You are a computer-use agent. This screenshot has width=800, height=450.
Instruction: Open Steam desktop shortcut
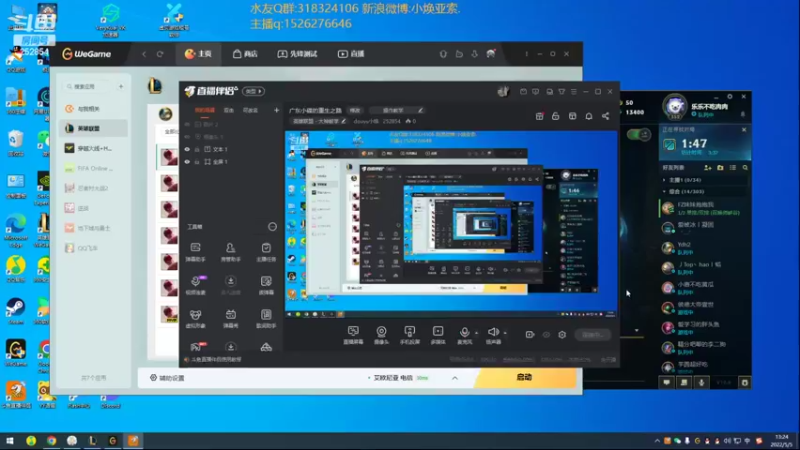click(16, 311)
